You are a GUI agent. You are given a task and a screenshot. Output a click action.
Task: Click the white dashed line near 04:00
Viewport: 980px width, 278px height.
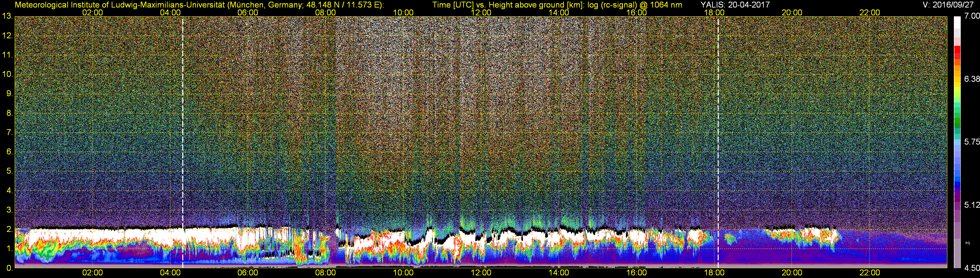[183, 141]
